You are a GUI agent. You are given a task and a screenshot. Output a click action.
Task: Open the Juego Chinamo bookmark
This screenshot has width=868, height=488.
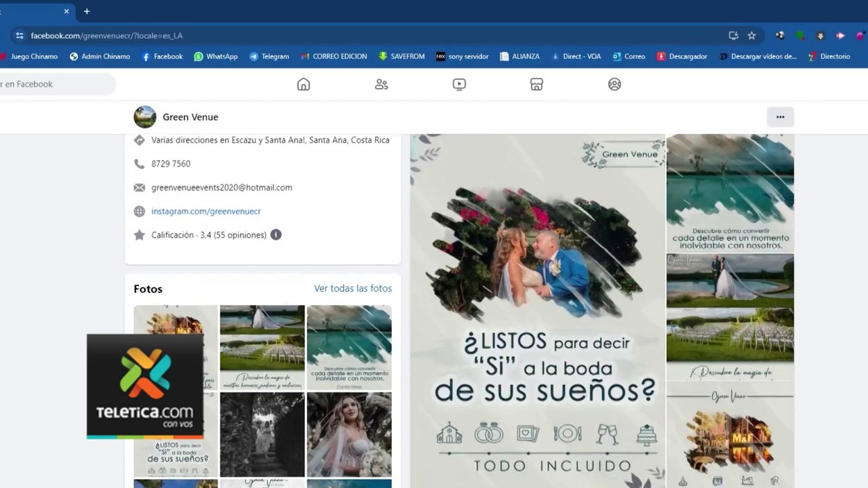tap(29, 57)
